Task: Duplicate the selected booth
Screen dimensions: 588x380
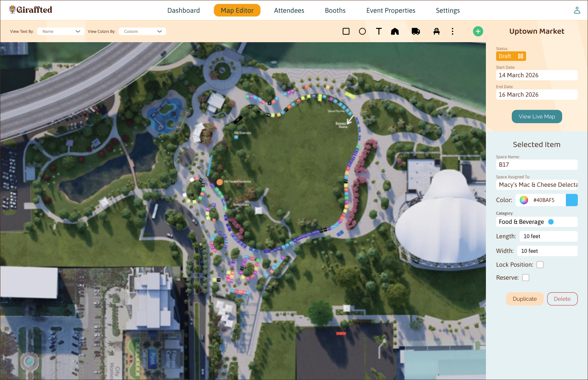Action: tap(524, 299)
